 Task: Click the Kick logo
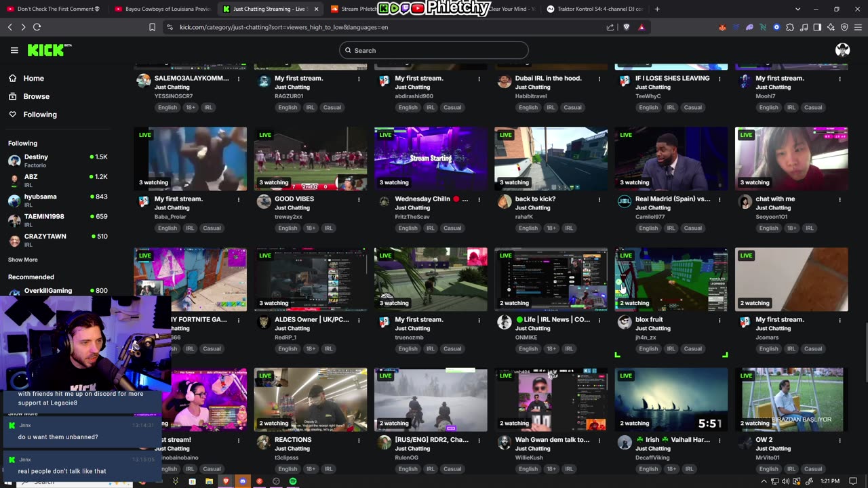pyautogui.click(x=49, y=50)
